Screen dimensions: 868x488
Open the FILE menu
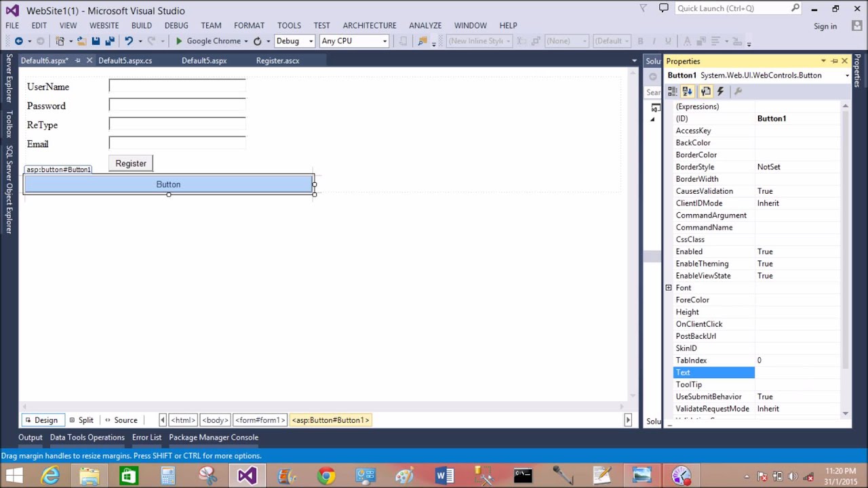[12, 25]
